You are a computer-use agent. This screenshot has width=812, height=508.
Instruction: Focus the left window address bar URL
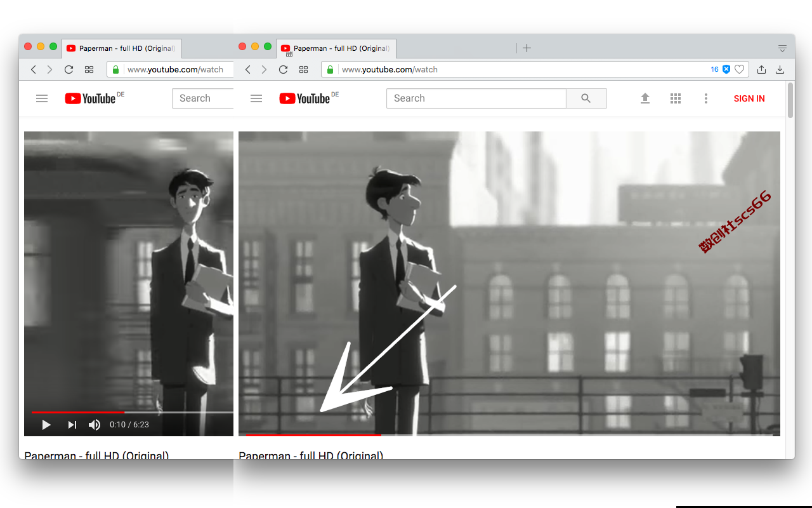point(175,69)
